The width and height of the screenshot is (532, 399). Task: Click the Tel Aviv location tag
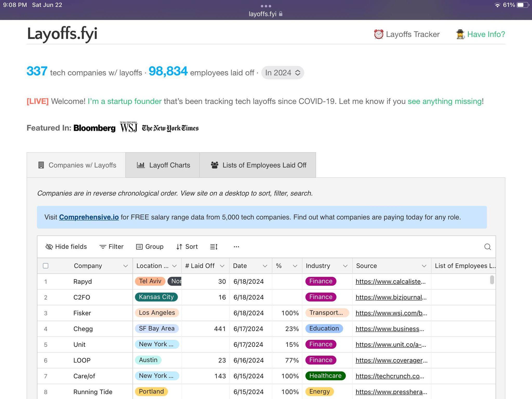150,281
